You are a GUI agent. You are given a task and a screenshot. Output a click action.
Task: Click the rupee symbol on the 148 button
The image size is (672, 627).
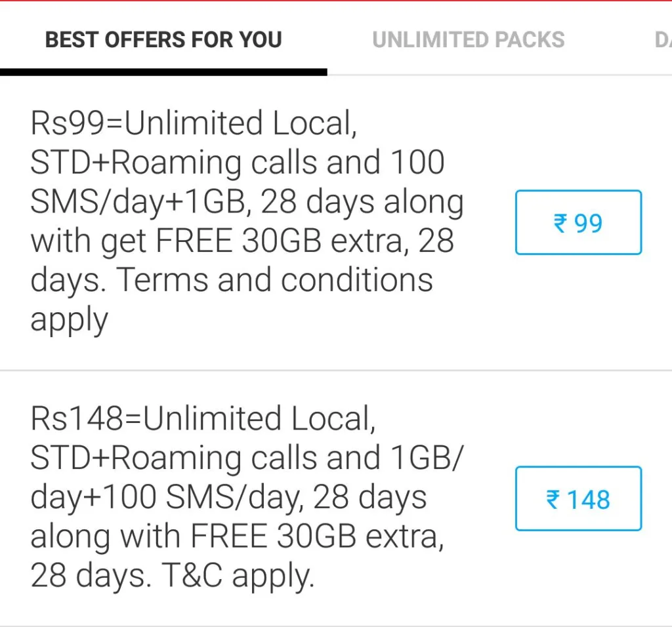(x=553, y=500)
